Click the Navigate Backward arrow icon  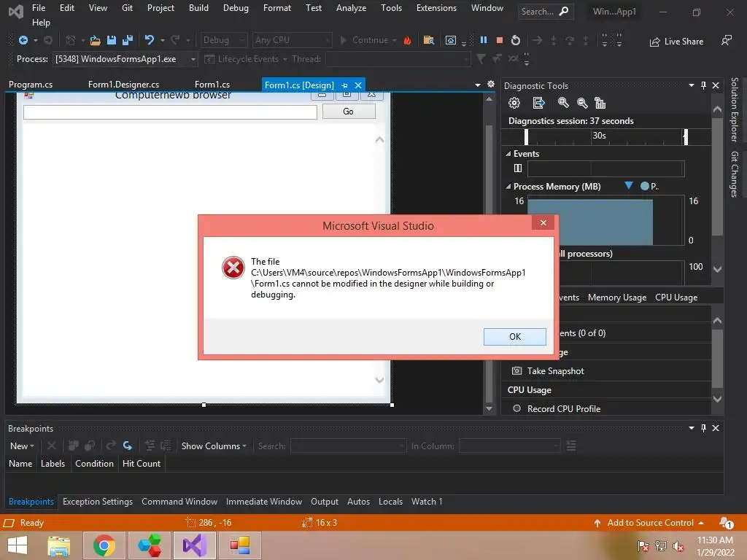(23, 41)
